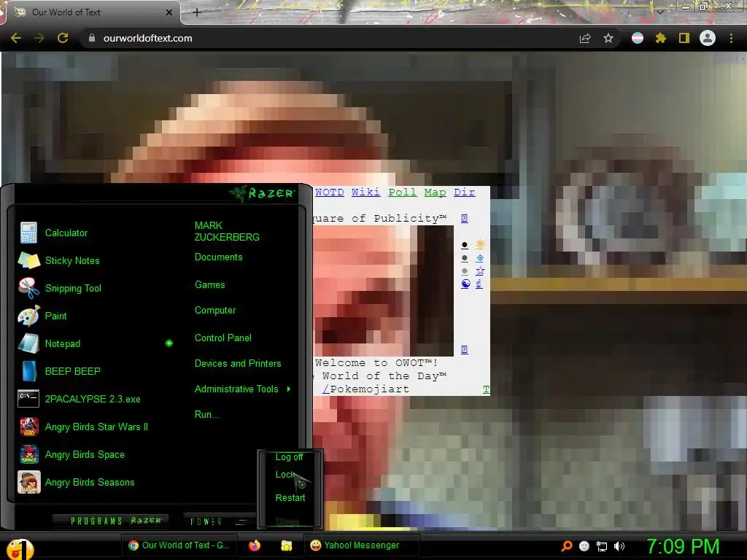Expand the Administrative Tools submenu arrow
747x560 pixels.
pyautogui.click(x=289, y=389)
